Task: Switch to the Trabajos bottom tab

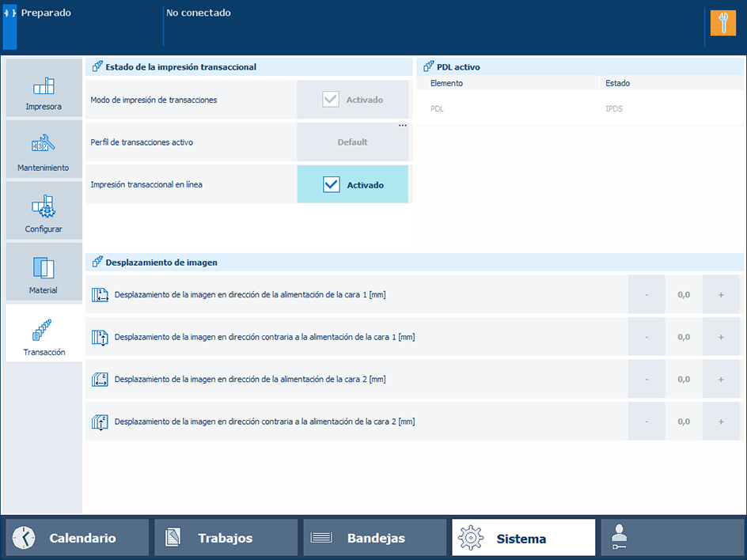Action: click(226, 538)
